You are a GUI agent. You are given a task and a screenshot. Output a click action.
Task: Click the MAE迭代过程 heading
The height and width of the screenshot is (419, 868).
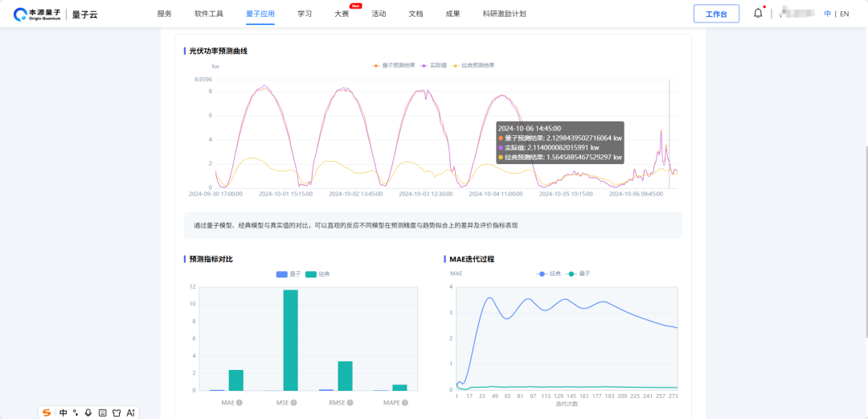[x=472, y=259]
